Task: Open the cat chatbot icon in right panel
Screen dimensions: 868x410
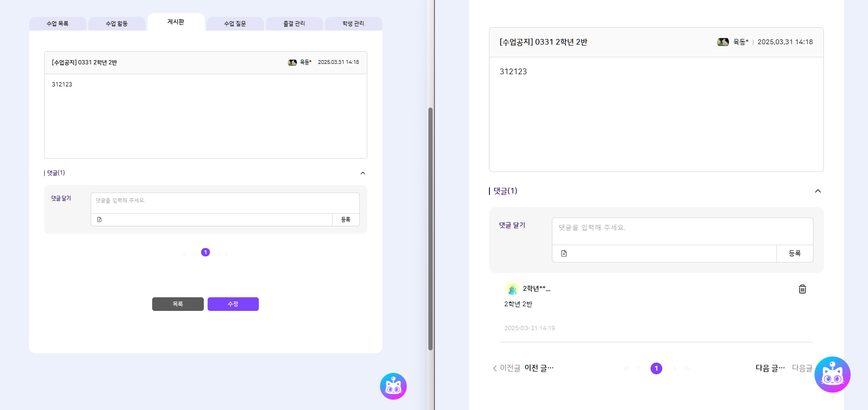Action: coord(832,374)
